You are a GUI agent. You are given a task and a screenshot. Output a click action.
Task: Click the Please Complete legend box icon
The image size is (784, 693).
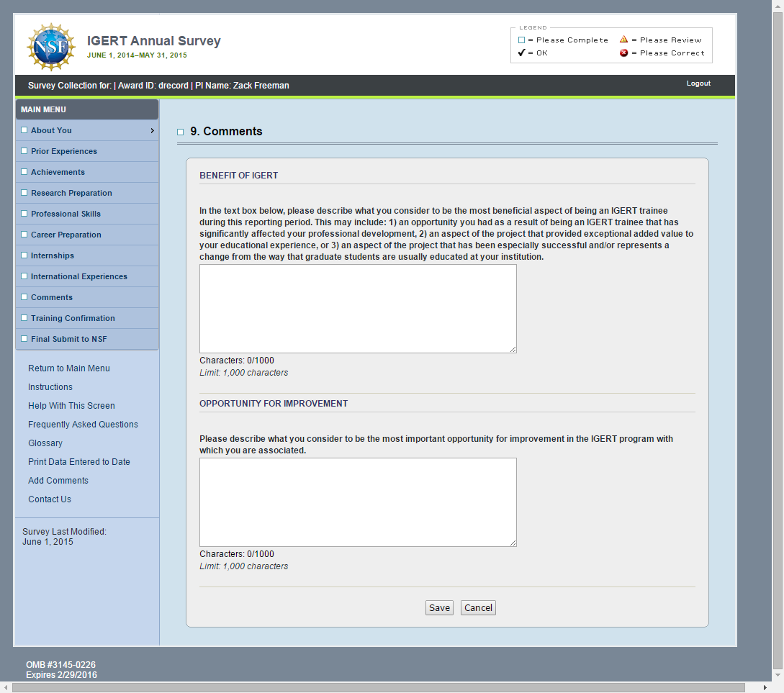521,40
